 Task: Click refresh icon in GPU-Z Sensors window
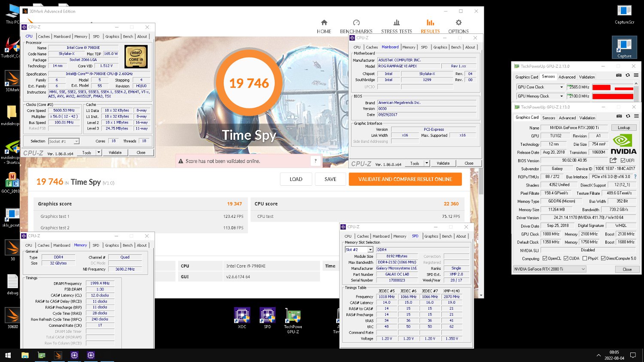[x=628, y=75]
